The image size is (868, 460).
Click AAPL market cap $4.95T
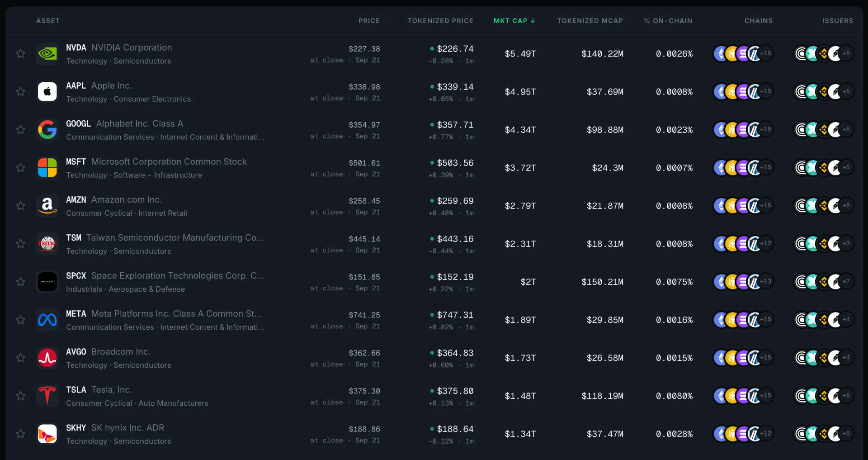[520, 92]
